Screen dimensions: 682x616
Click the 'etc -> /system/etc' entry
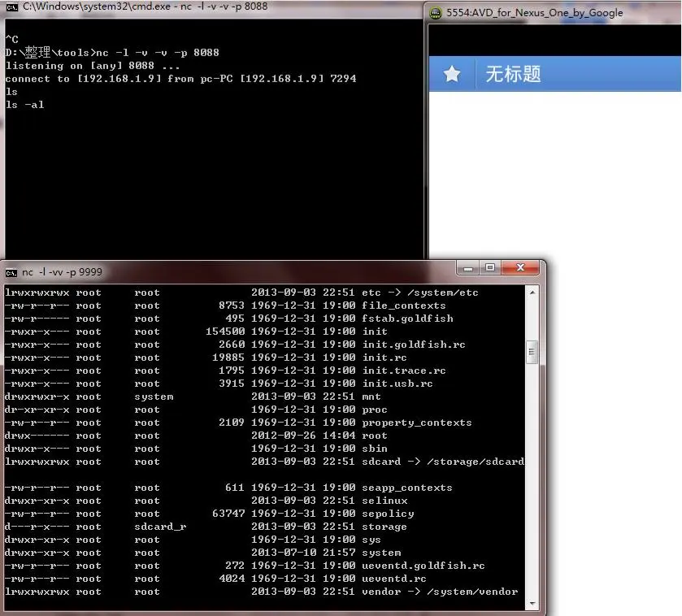[x=420, y=293]
